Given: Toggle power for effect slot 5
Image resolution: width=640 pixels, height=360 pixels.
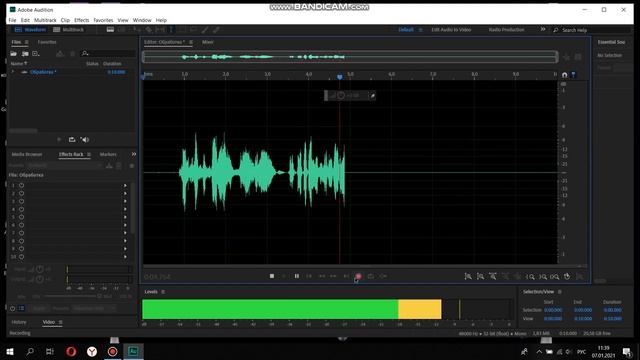Looking at the screenshot, I should (x=21, y=217).
